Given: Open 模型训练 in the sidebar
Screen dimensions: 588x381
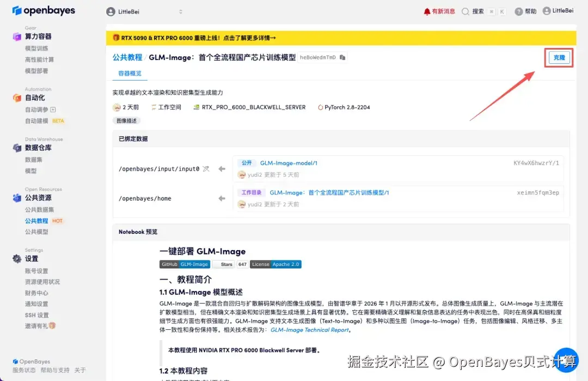Looking at the screenshot, I should click(x=36, y=49).
